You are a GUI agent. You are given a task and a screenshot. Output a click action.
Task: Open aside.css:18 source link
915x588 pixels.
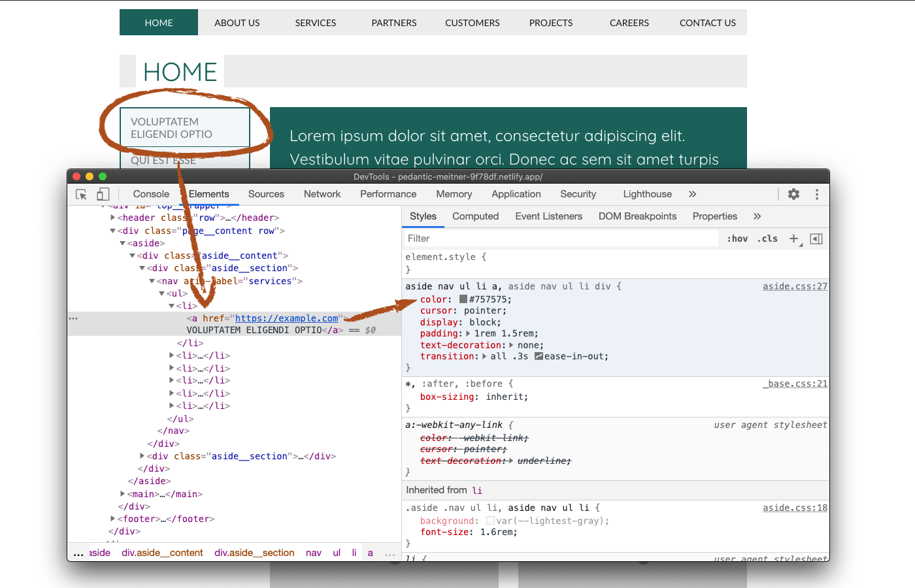(795, 508)
